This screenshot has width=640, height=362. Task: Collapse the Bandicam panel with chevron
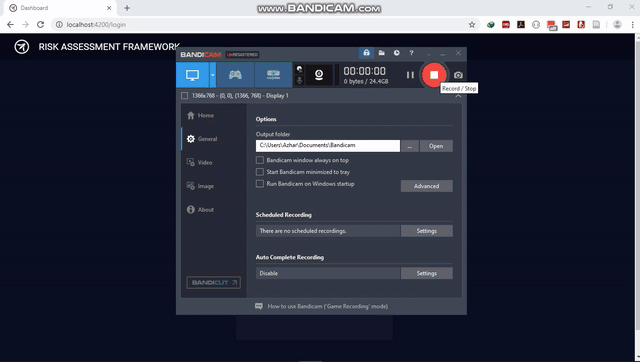[x=458, y=95]
